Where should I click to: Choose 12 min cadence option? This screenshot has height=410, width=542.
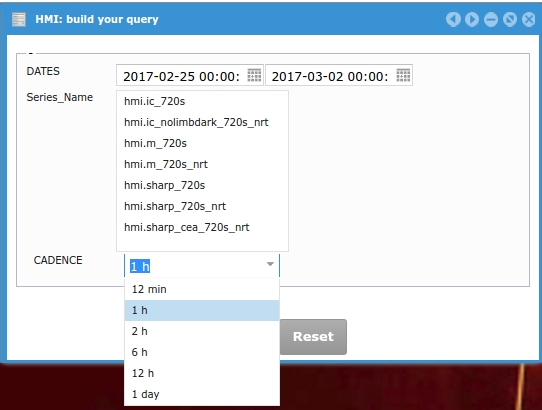(x=202, y=289)
